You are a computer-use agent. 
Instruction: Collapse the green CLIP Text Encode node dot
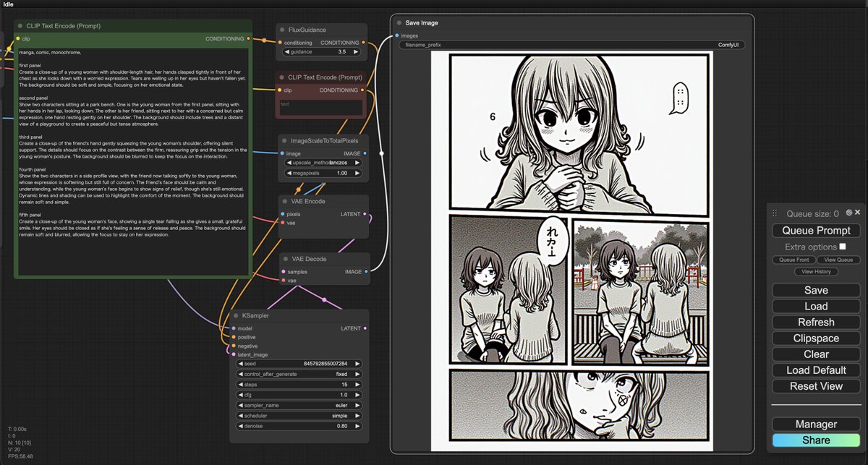click(x=19, y=25)
